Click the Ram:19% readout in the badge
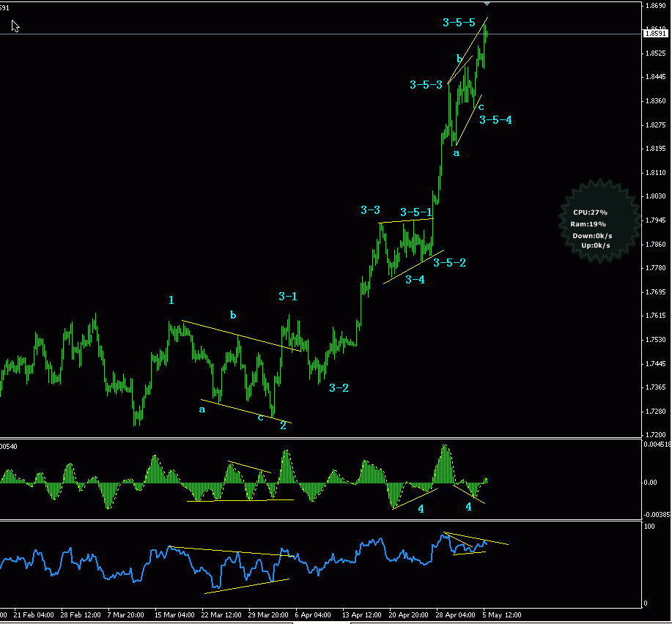This screenshot has height=624, width=672. tap(588, 224)
